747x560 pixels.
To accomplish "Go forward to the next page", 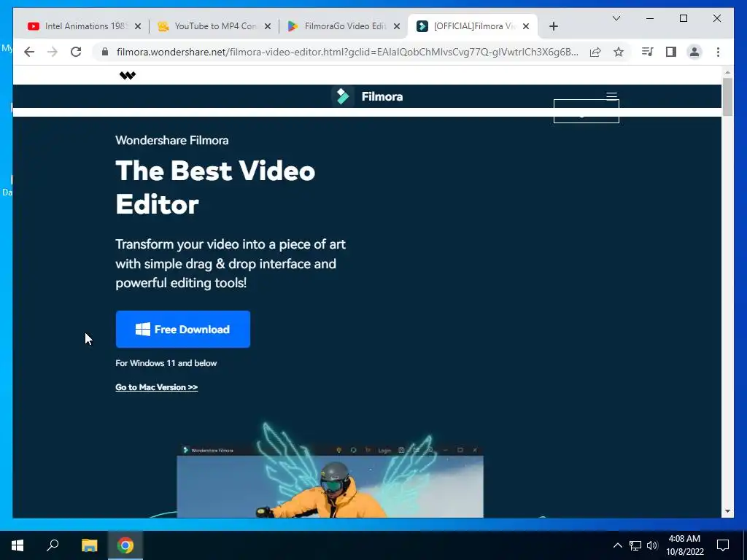I will tap(53, 52).
